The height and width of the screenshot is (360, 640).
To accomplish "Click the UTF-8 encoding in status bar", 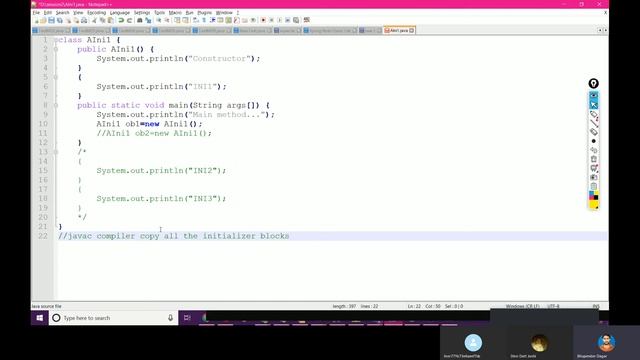I will click(553, 306).
